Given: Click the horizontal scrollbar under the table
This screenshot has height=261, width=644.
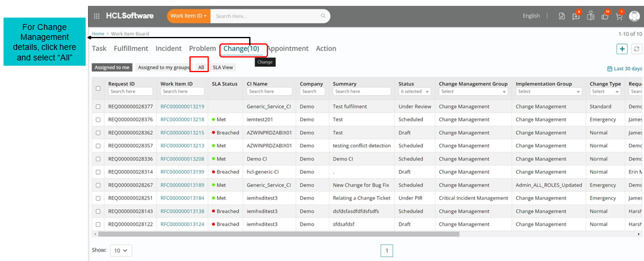Looking at the screenshot, I should [279, 234].
